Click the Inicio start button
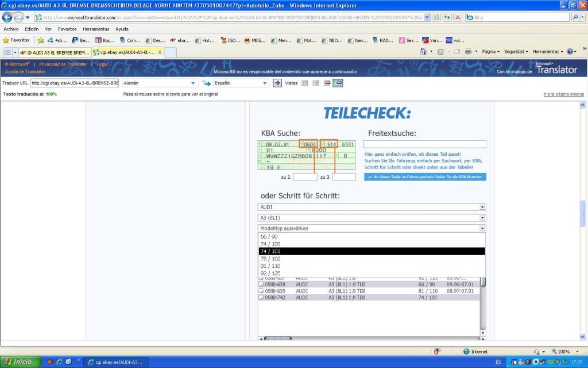This screenshot has width=588, height=368. 20,362
